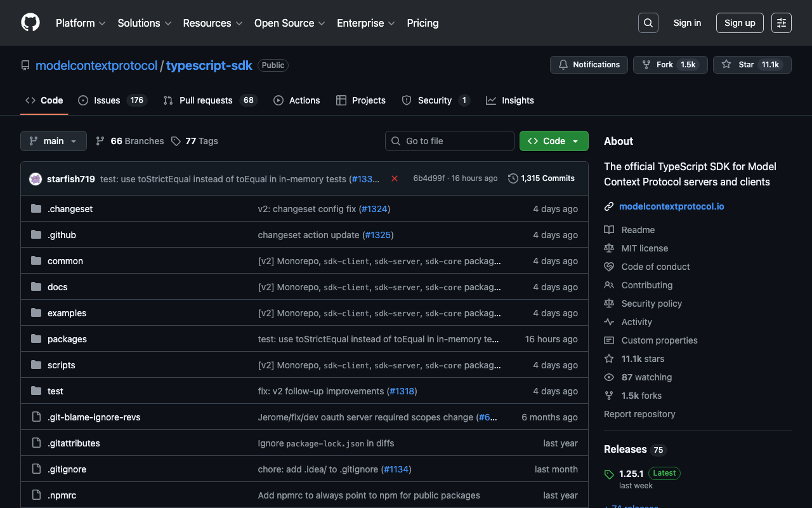
Task: Open the modelcontextprotocol.io link
Action: click(671, 206)
